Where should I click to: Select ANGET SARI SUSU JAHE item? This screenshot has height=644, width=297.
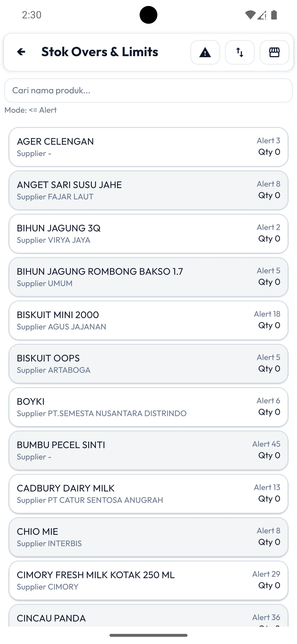(148, 191)
